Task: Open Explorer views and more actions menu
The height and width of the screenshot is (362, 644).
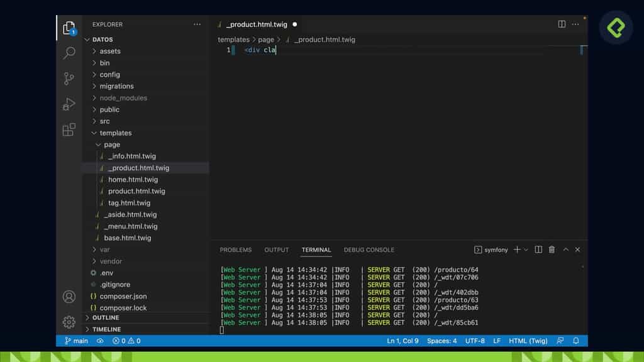Action: tap(197, 25)
